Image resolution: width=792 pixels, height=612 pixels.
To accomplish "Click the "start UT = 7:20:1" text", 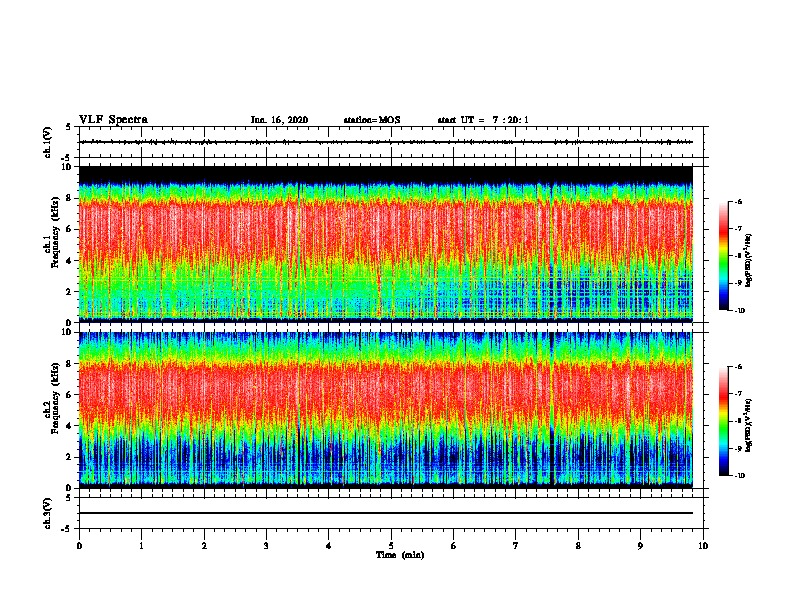I will click(483, 120).
